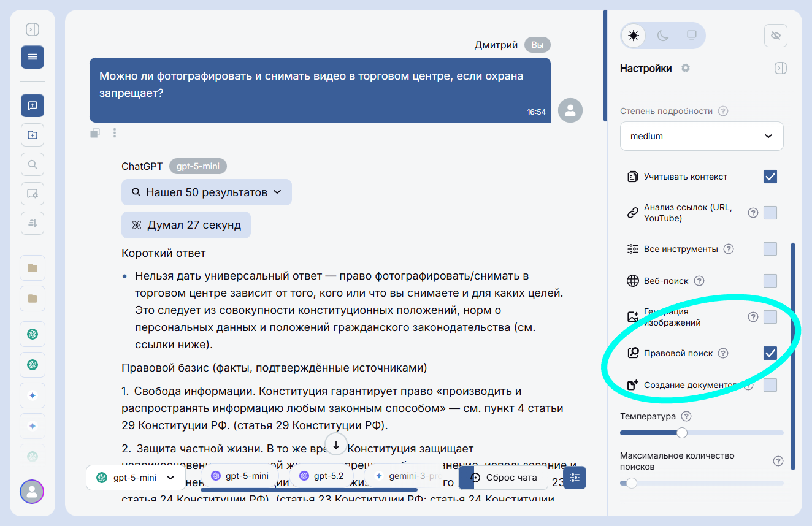Open chat parameters icon beside Сброс чата
This screenshot has width=812, height=526.
coord(574,478)
